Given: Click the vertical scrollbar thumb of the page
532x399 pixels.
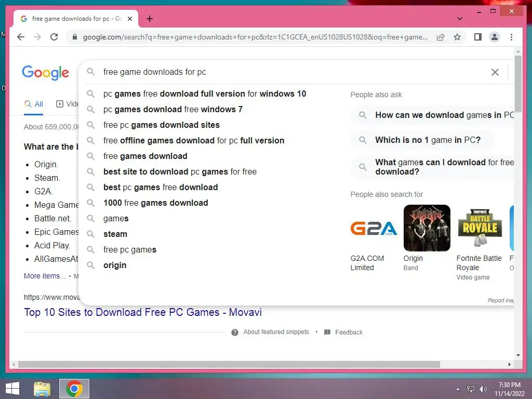Looking at the screenshot, I should (518, 83).
